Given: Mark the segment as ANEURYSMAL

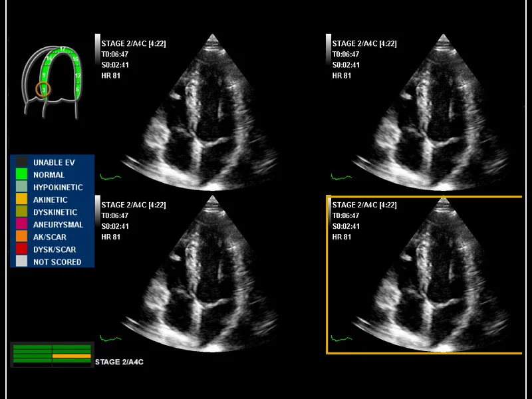Looking at the screenshot, I should click(x=52, y=225).
